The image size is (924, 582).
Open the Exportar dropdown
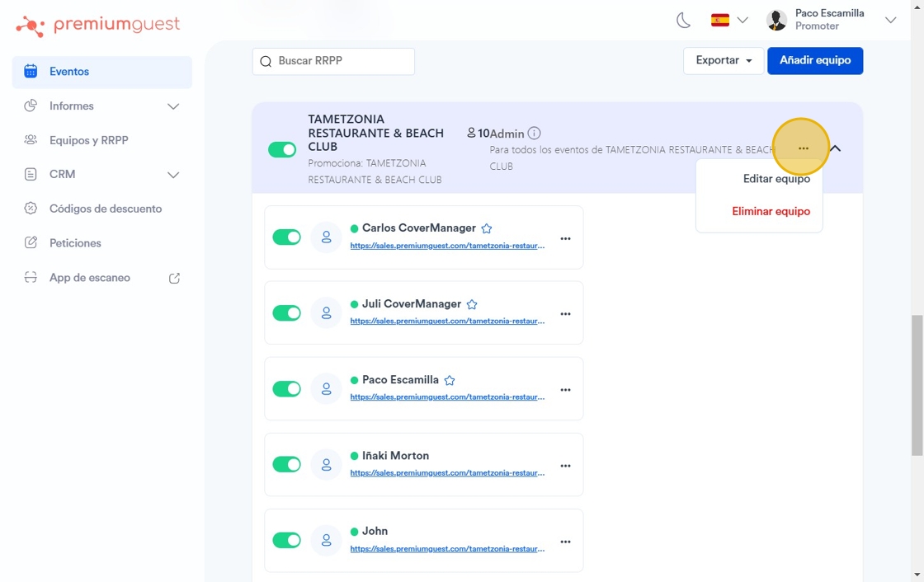click(x=724, y=61)
